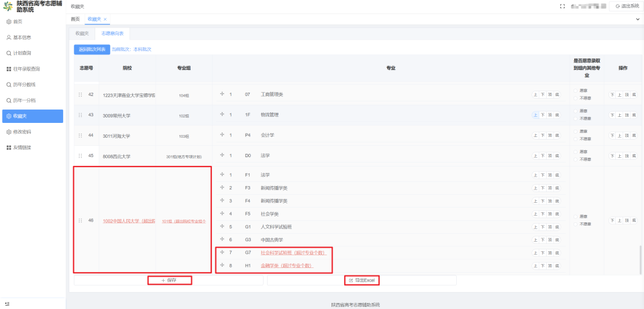The image size is (644, 309).
Task: Click the move icon beside F5 社会学类
Action: [x=222, y=214]
